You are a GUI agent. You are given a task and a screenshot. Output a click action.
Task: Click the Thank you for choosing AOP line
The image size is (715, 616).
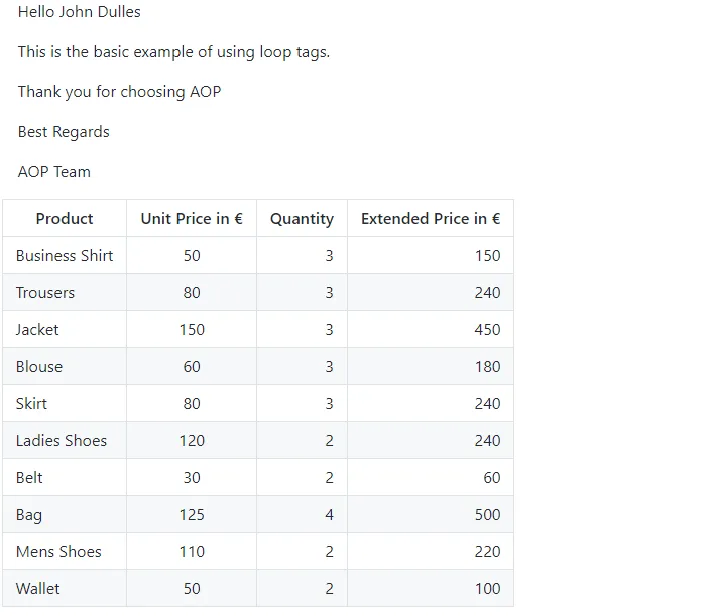point(119,92)
